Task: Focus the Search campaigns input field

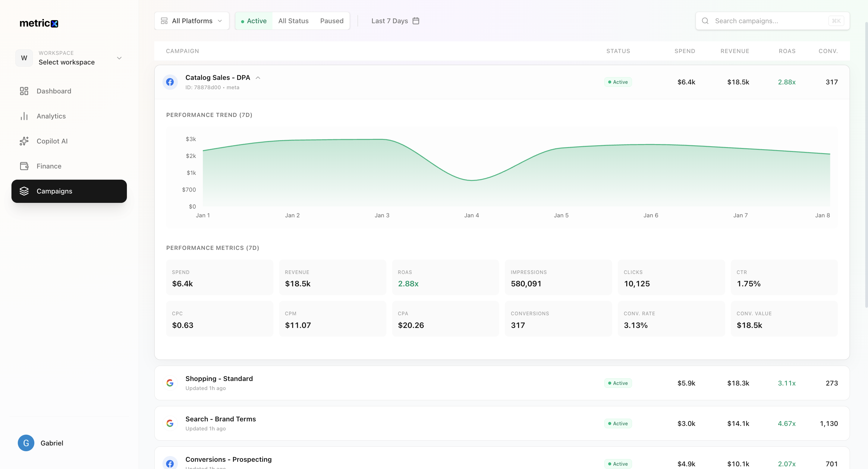Action: click(x=768, y=21)
